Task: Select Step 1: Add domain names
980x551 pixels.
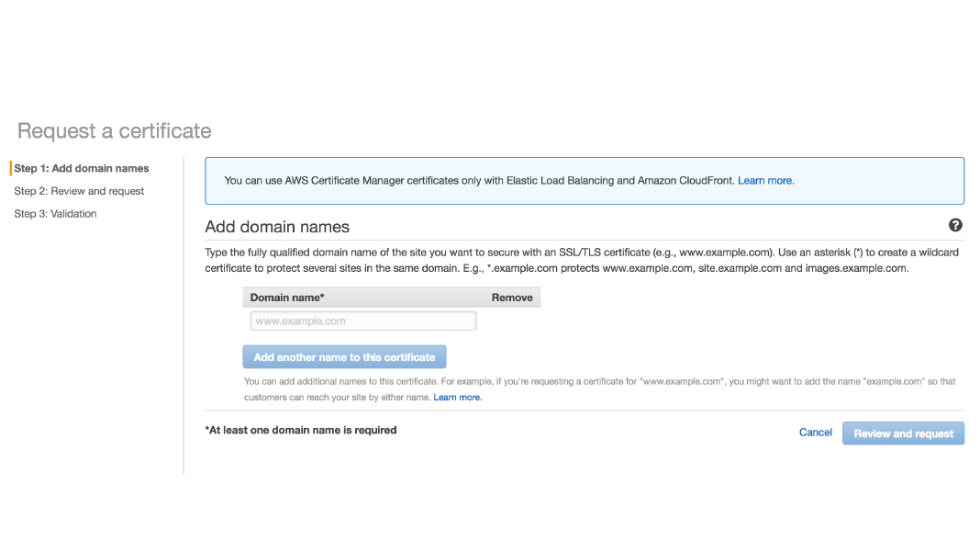Action: 82,169
